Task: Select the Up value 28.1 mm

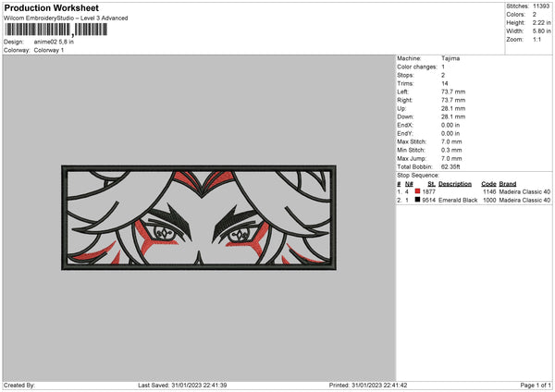Action: pyautogui.click(x=453, y=108)
